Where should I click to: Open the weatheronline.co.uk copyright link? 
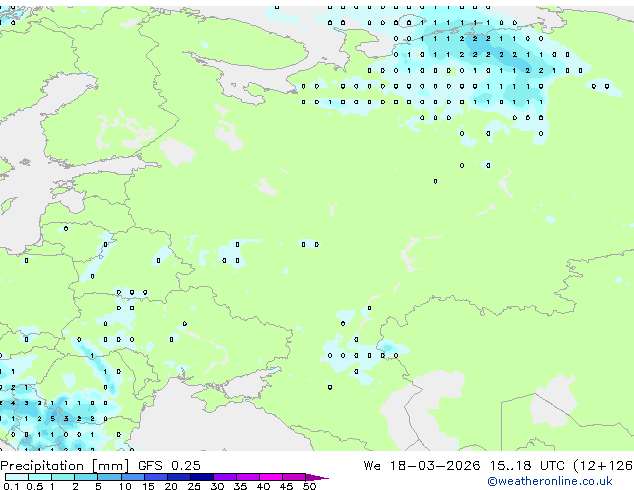coord(550,481)
